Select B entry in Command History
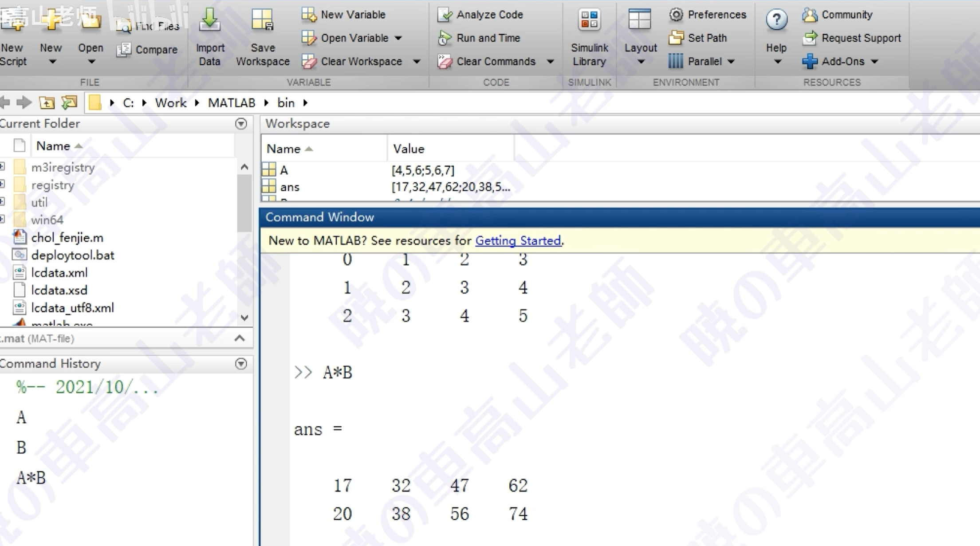This screenshot has height=546, width=980. point(21,448)
